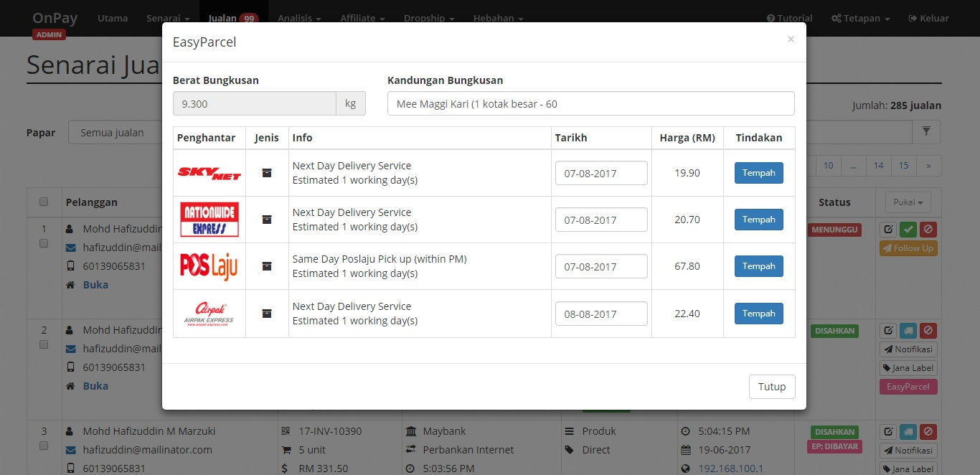Click blue truck shipping icon for sale 2
This screenshot has width=980, height=475.
point(908,331)
